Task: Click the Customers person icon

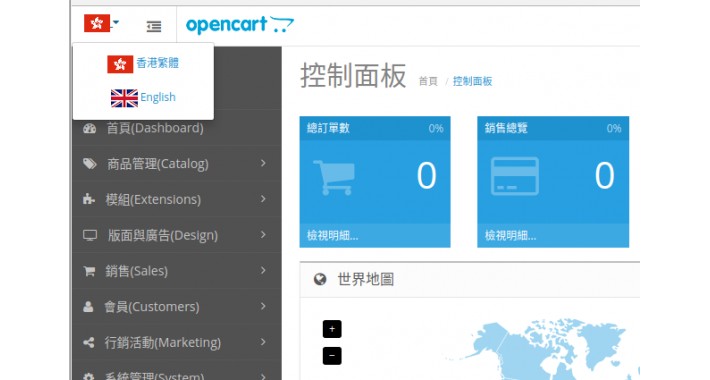Action: pos(88,307)
